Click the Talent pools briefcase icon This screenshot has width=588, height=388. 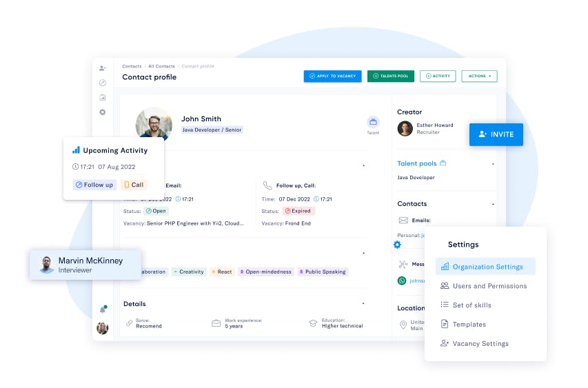[443, 163]
